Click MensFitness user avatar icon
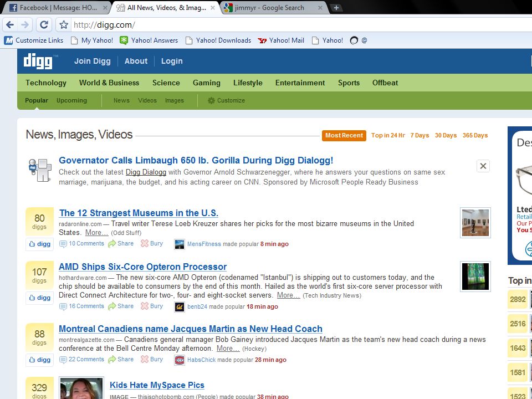This screenshot has width=532, height=399. 179,244
